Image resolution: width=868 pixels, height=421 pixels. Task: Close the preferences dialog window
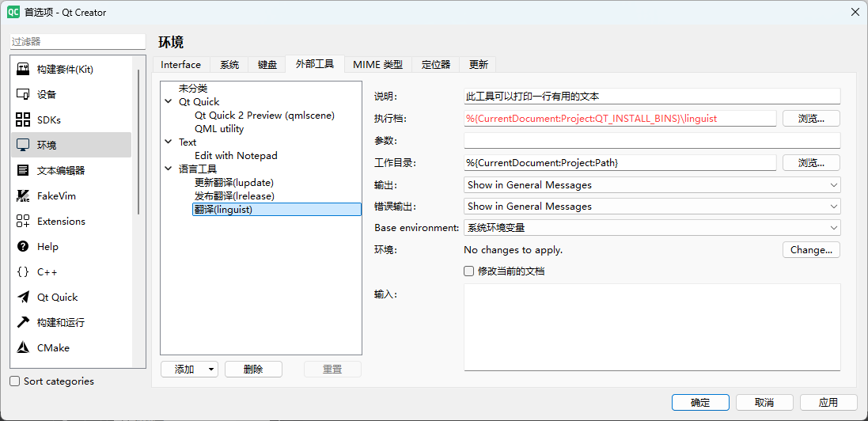(x=855, y=12)
